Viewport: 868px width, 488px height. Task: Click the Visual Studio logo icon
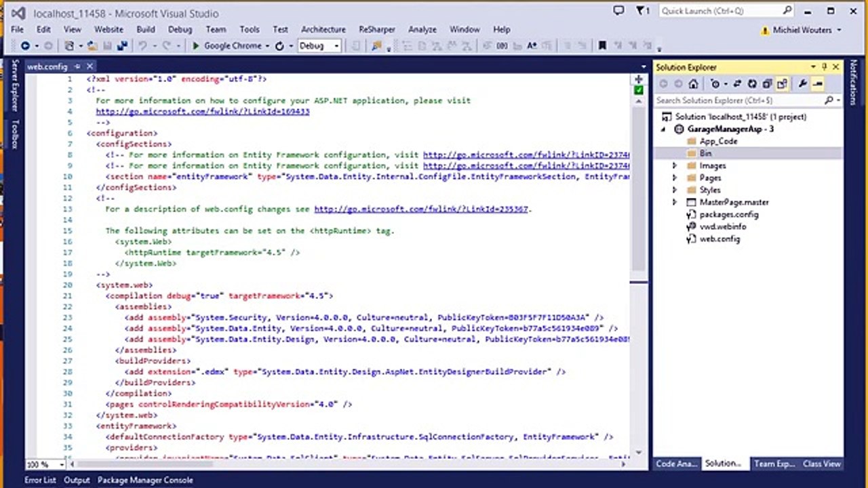click(x=18, y=12)
